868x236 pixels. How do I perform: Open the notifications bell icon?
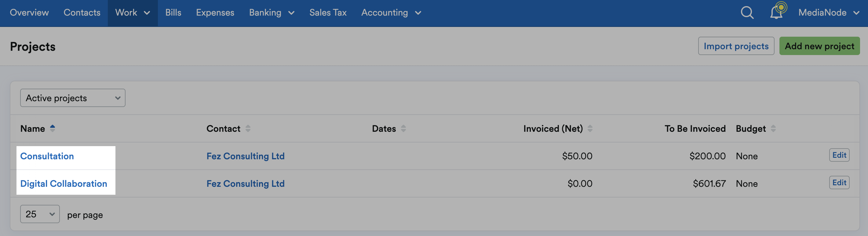[776, 13]
